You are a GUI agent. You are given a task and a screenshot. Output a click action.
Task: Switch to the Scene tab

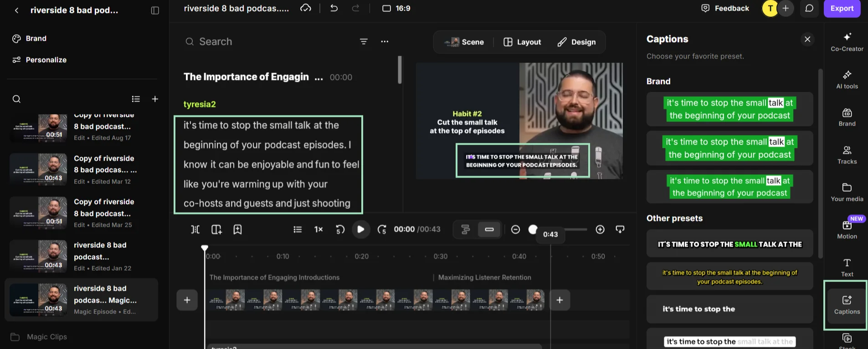(x=464, y=42)
